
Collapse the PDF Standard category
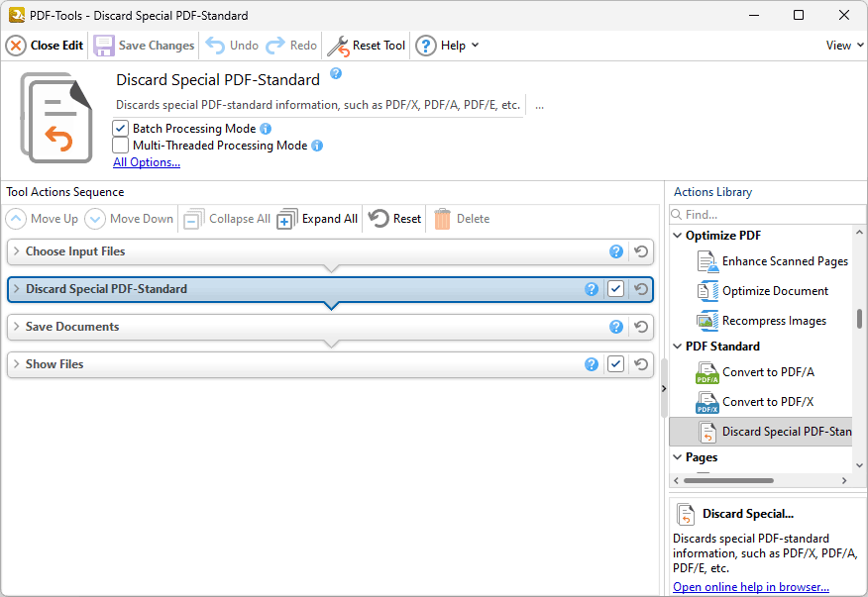tap(677, 347)
